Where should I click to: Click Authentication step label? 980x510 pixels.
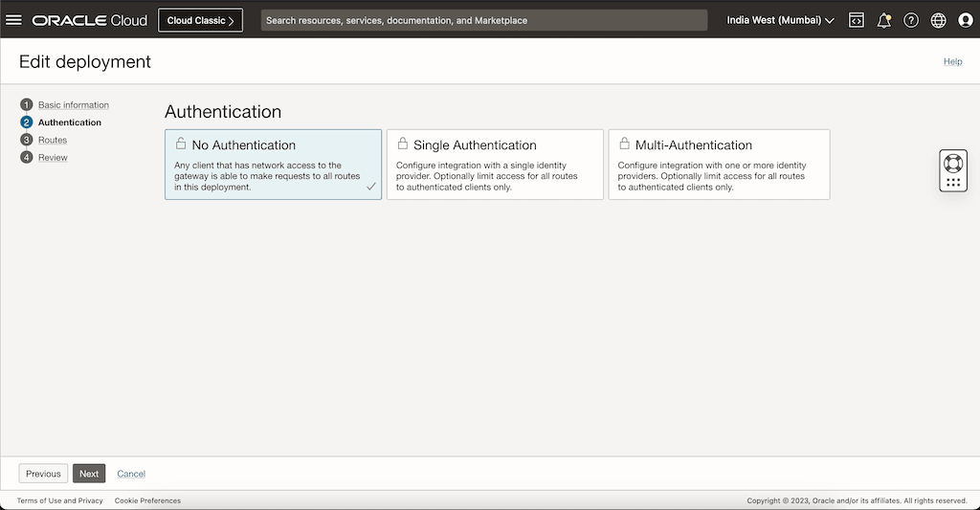[x=69, y=122]
